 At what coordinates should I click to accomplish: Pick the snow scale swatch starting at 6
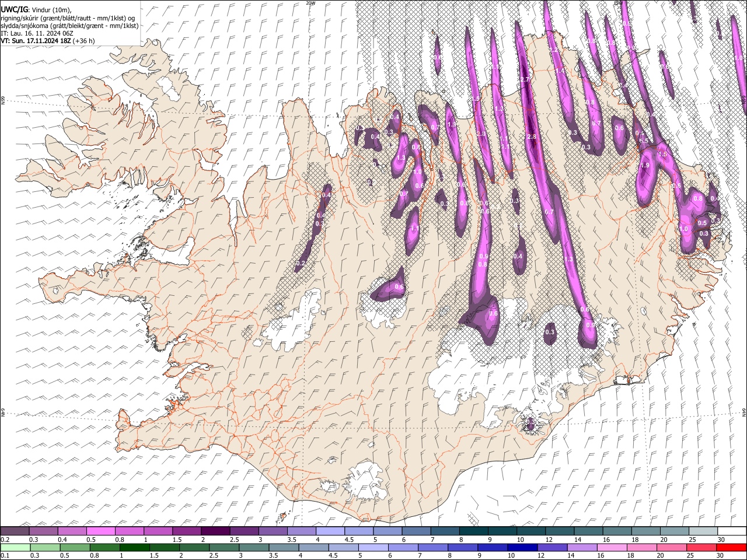tap(416, 531)
